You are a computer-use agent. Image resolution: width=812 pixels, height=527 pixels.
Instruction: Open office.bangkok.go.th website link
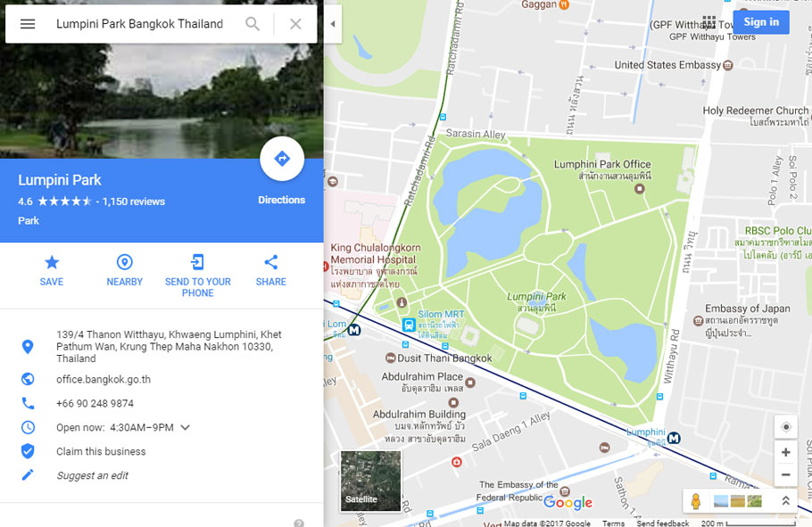(x=104, y=380)
